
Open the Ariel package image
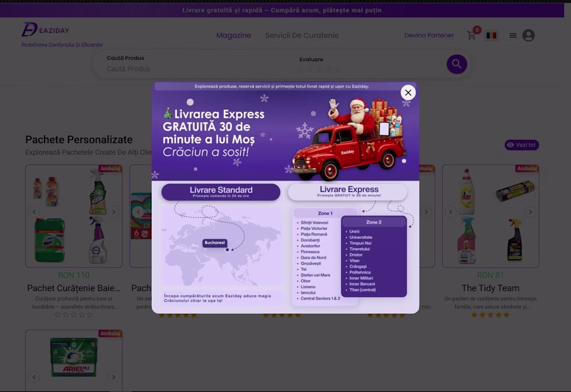(74, 357)
